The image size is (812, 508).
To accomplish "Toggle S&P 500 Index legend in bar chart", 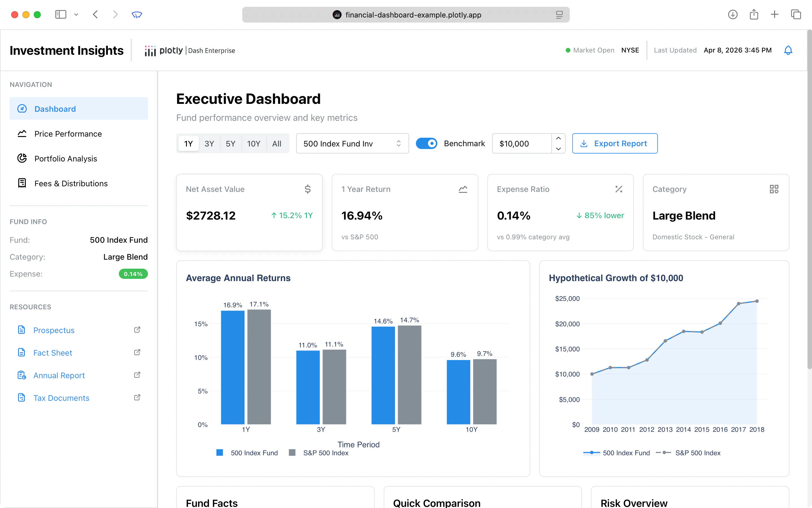I will [x=318, y=453].
